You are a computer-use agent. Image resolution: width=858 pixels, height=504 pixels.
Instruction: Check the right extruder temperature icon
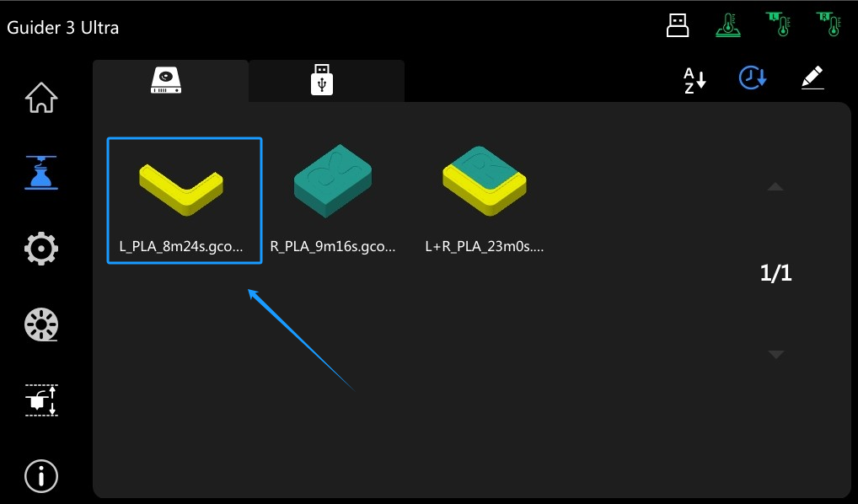[x=829, y=24]
